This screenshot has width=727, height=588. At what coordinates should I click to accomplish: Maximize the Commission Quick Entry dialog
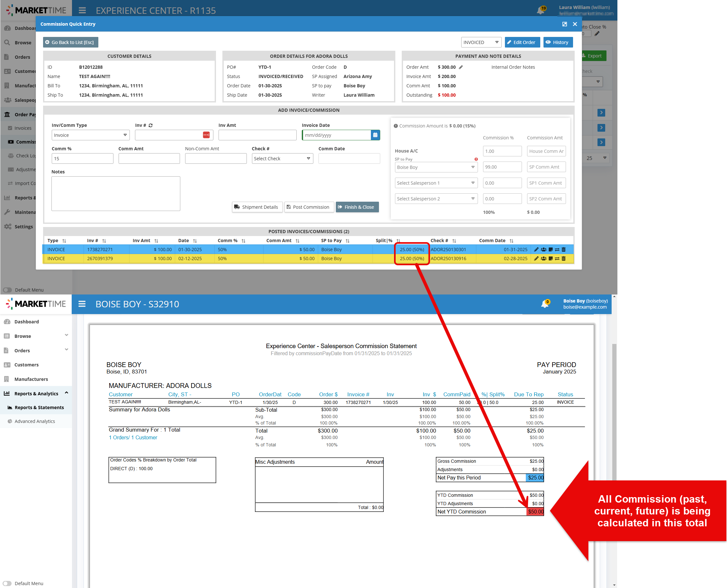click(x=565, y=24)
